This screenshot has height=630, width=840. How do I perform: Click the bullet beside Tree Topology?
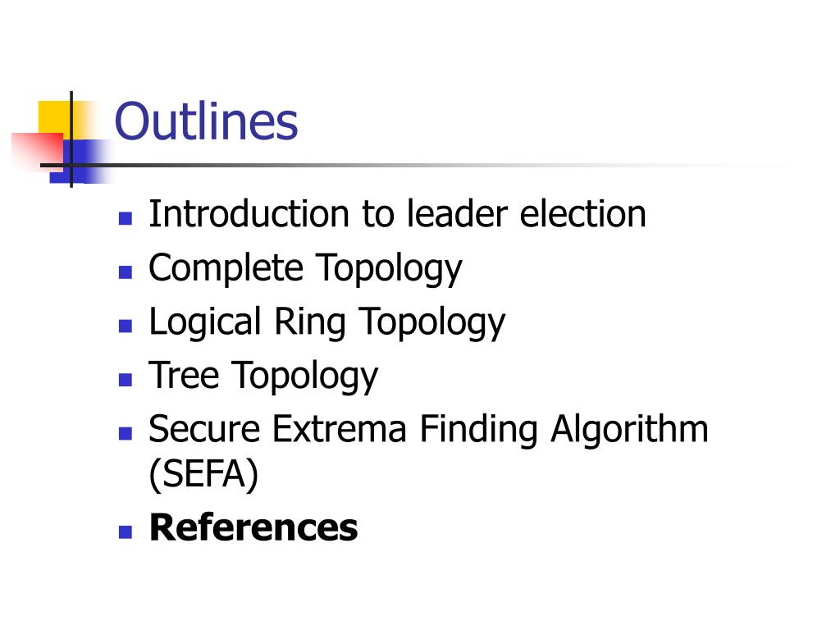coord(126,380)
